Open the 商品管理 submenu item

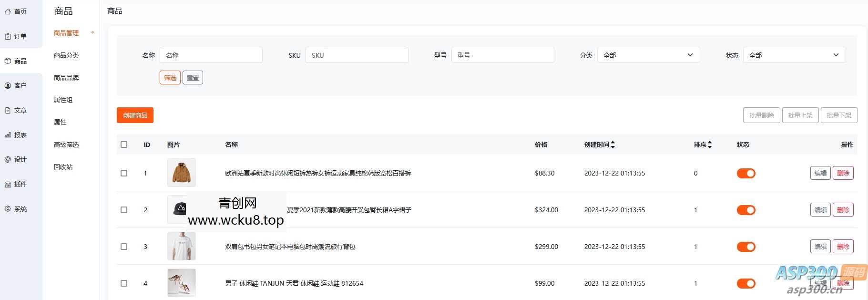(66, 33)
